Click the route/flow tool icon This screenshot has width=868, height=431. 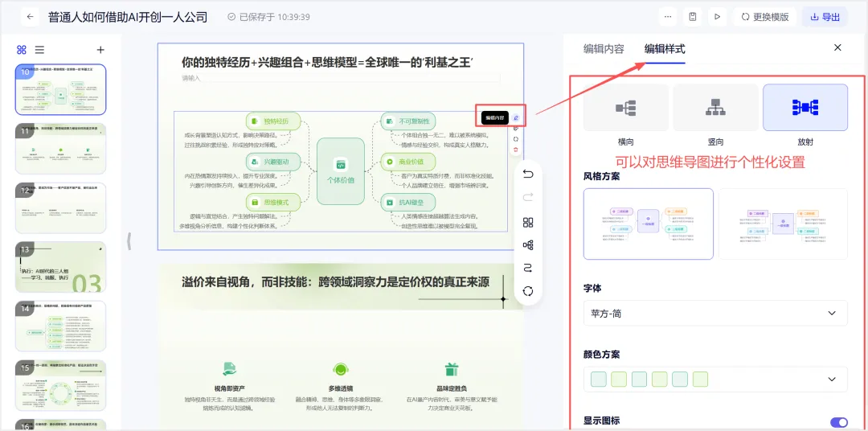pyautogui.click(x=528, y=268)
